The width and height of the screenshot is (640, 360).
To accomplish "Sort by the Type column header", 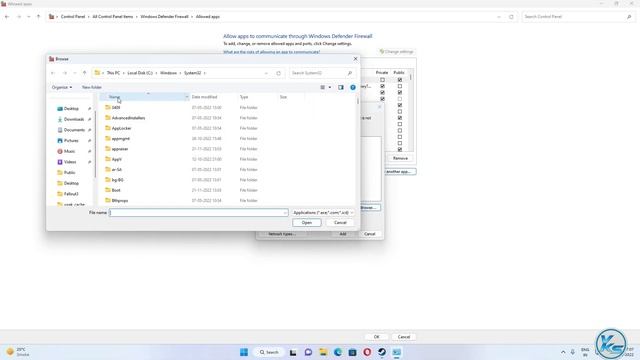I will pyautogui.click(x=244, y=97).
